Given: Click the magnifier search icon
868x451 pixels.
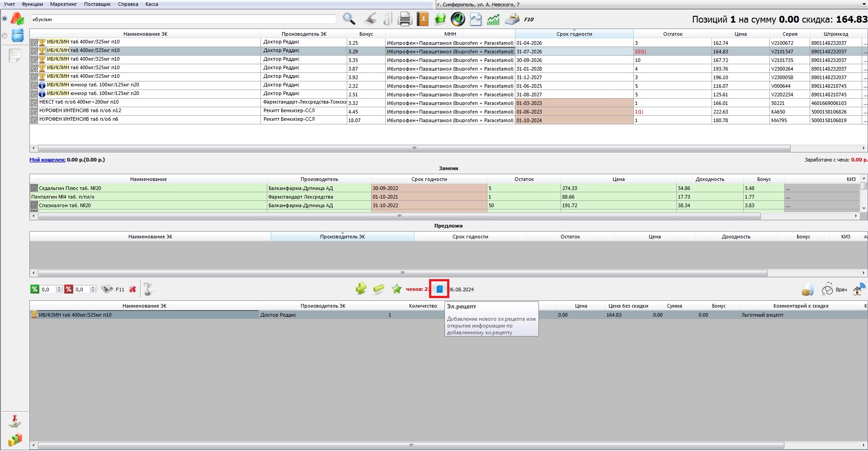Looking at the screenshot, I should coord(349,19).
